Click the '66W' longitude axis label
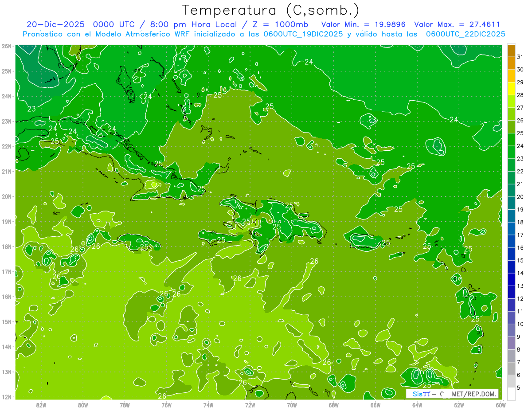 375,404
